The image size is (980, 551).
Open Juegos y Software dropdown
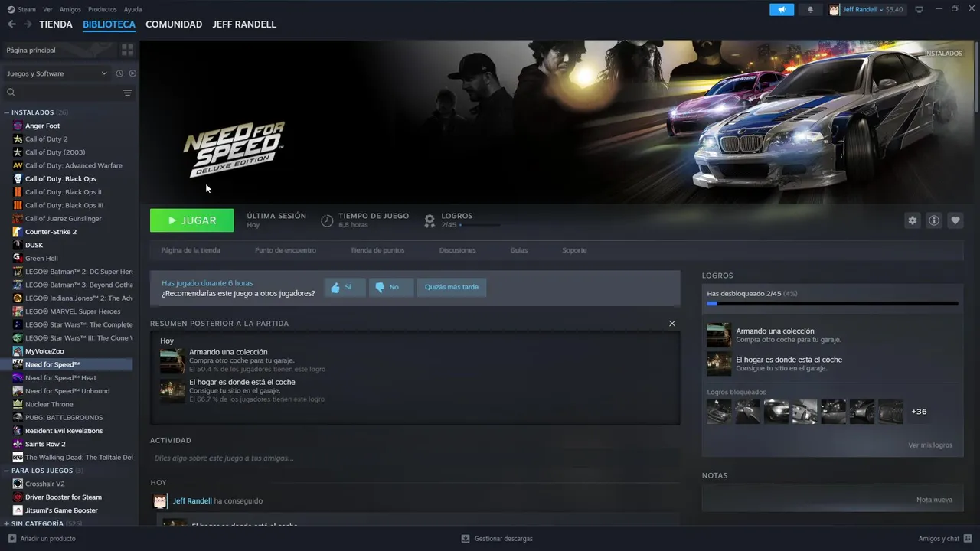[x=57, y=73]
